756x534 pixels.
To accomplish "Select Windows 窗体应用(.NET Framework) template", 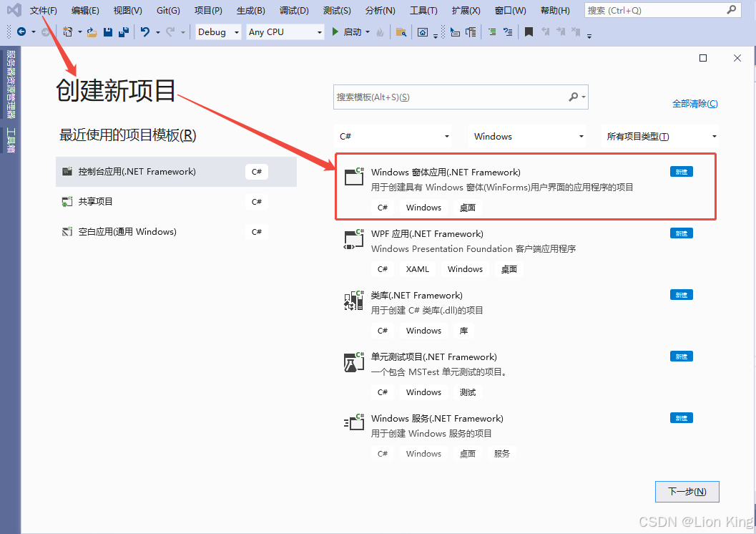I will coord(526,187).
